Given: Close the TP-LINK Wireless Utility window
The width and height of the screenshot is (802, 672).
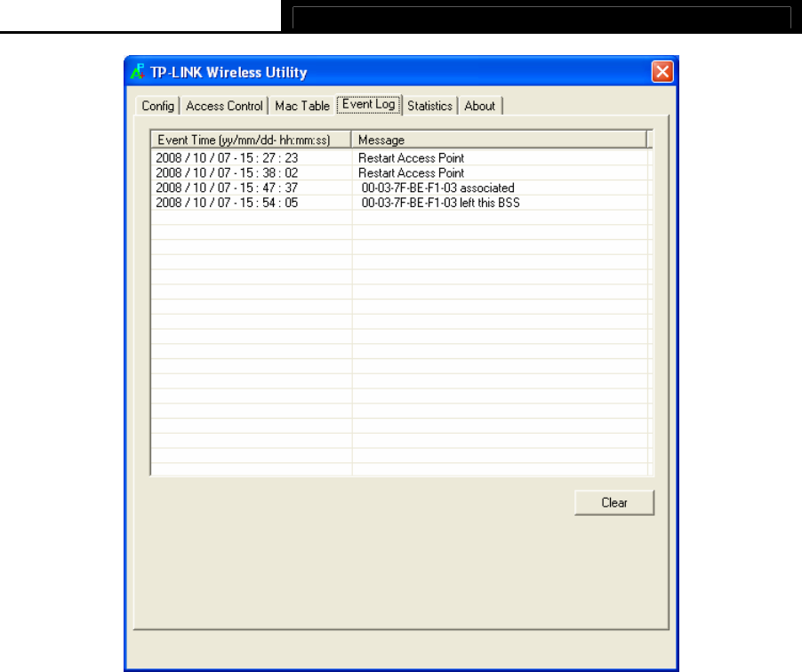Looking at the screenshot, I should tap(662, 72).
